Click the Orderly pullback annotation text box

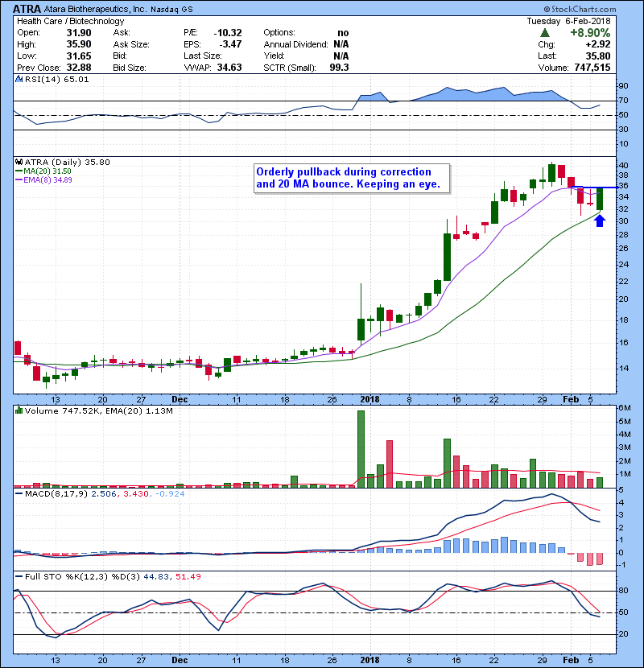click(x=352, y=179)
